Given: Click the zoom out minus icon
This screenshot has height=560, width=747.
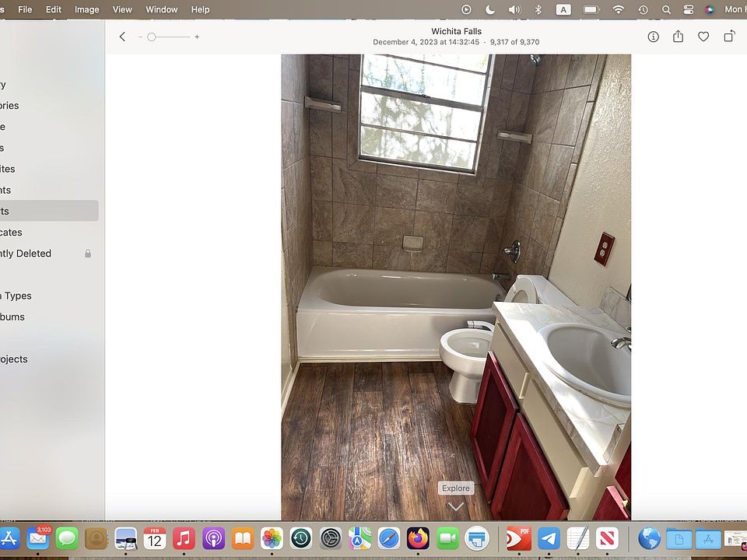Looking at the screenshot, I should coord(141,37).
